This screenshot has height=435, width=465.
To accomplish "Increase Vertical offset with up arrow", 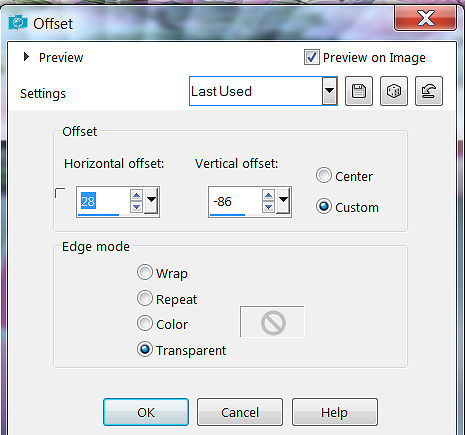I will point(268,195).
